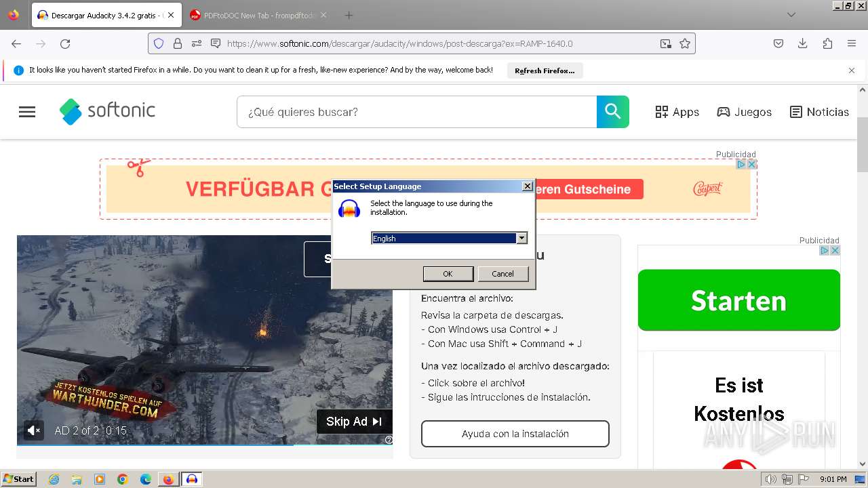Click the site padlock icon
The height and width of the screenshot is (488, 868).
click(178, 43)
